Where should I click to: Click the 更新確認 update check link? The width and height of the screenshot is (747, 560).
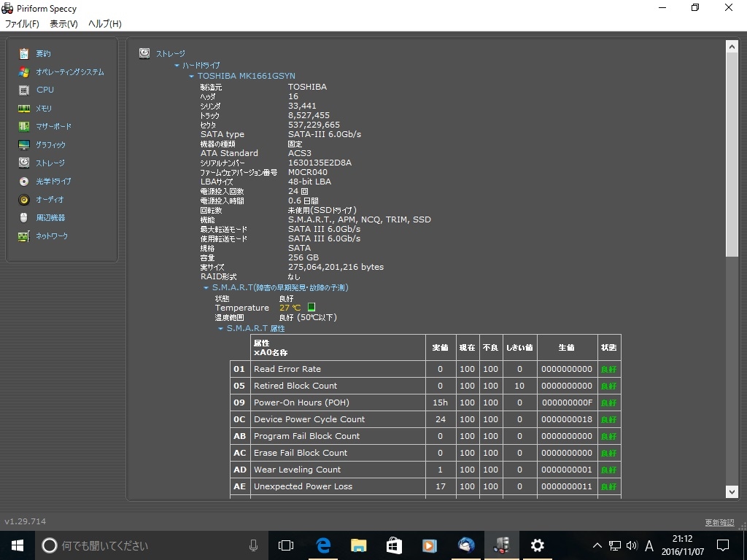[719, 523]
